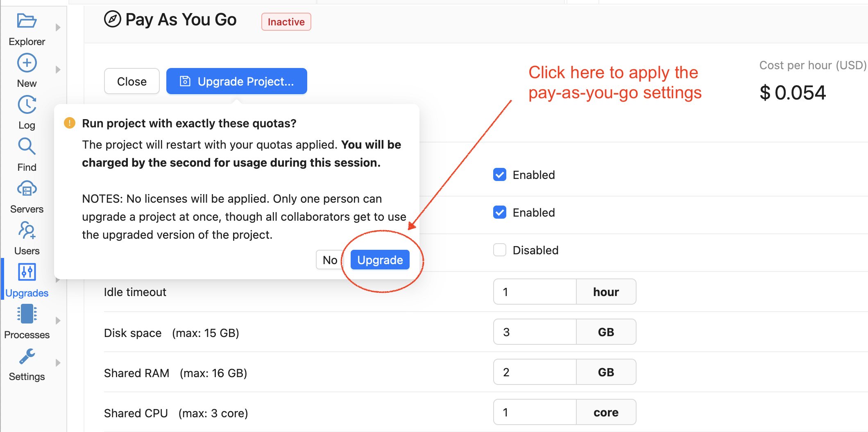Uncheck the second Enabled checkbox
Viewport: 868px width, 432px height.
pyautogui.click(x=500, y=213)
